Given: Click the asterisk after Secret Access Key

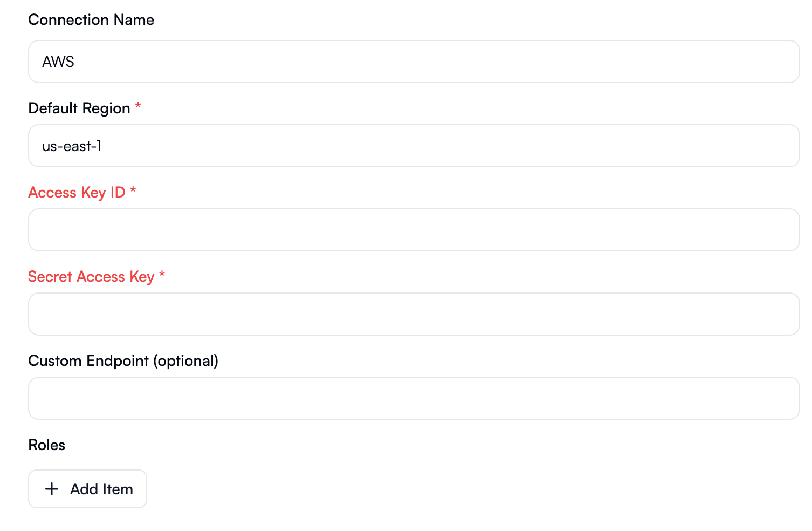Looking at the screenshot, I should (x=162, y=276).
